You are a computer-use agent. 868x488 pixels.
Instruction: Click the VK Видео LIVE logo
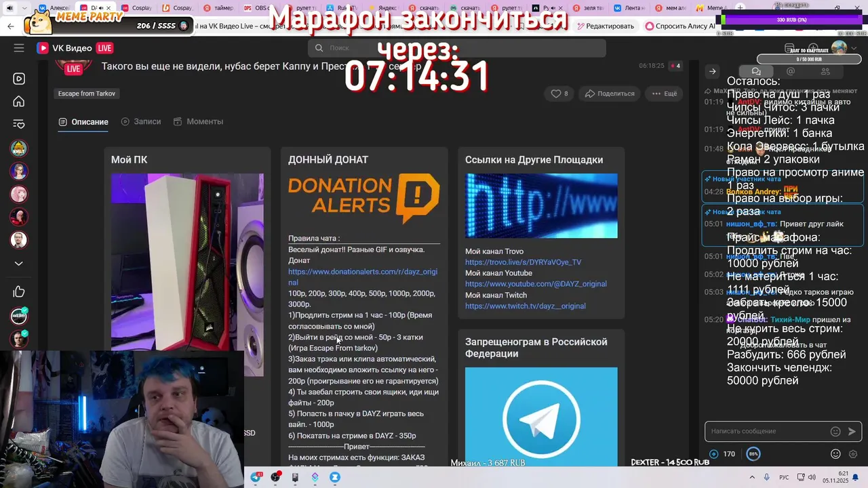[75, 48]
